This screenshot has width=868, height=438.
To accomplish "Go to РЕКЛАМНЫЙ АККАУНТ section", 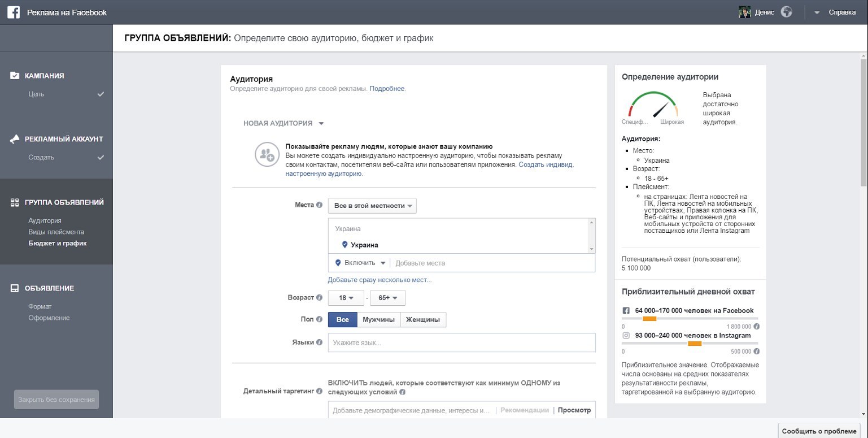I will click(64, 139).
